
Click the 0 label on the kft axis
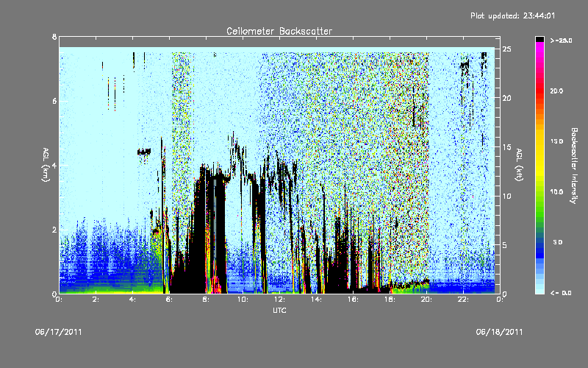(505, 294)
